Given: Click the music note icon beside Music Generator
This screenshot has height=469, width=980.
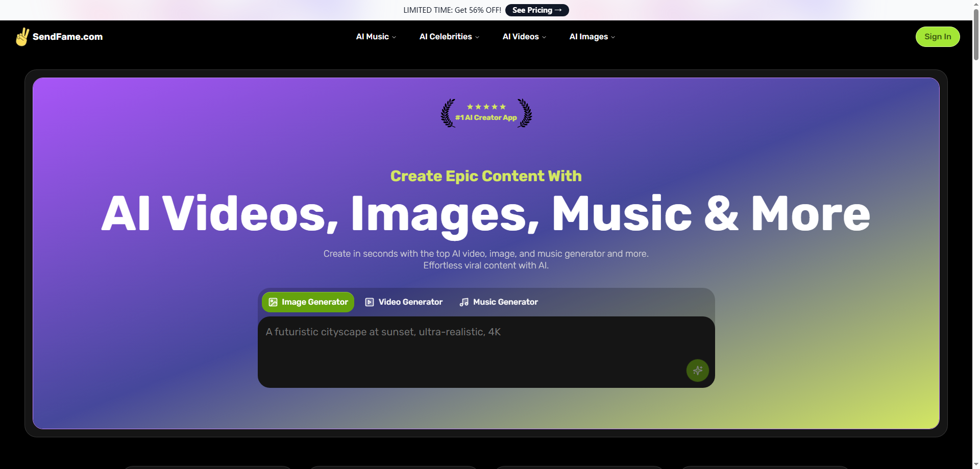Looking at the screenshot, I should (464, 302).
